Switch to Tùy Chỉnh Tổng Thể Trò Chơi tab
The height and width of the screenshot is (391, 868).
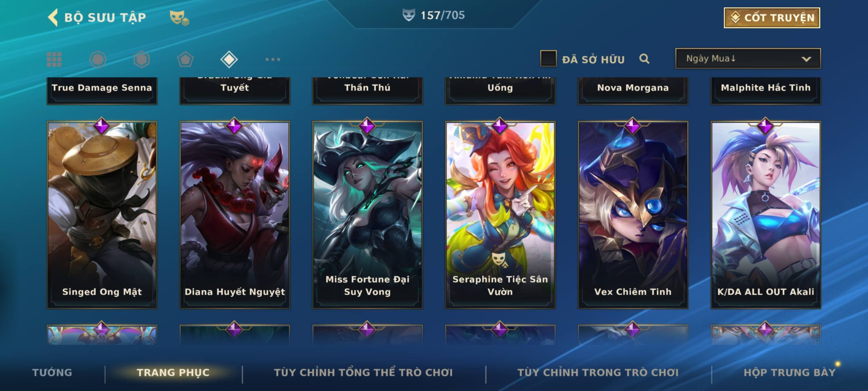point(363,372)
